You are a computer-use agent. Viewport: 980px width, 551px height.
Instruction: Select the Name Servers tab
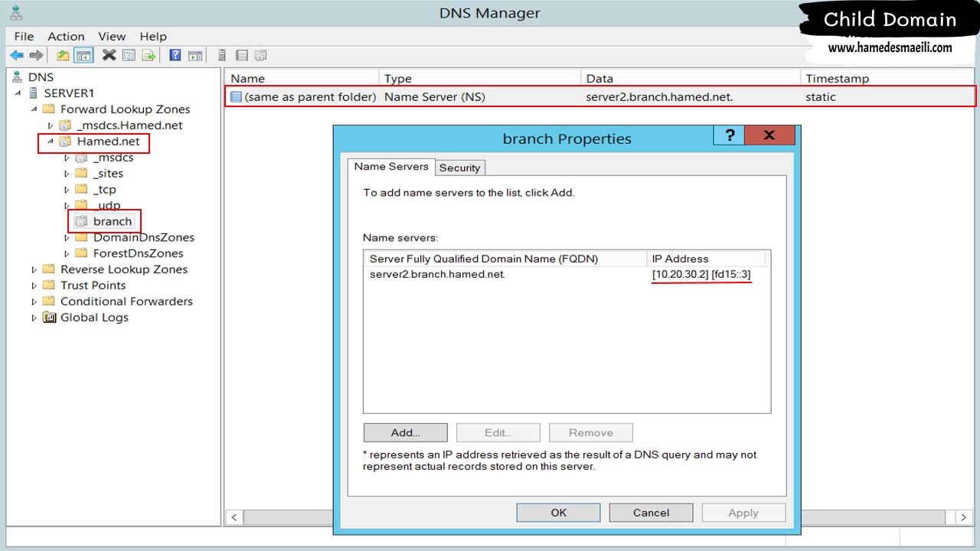tap(391, 166)
